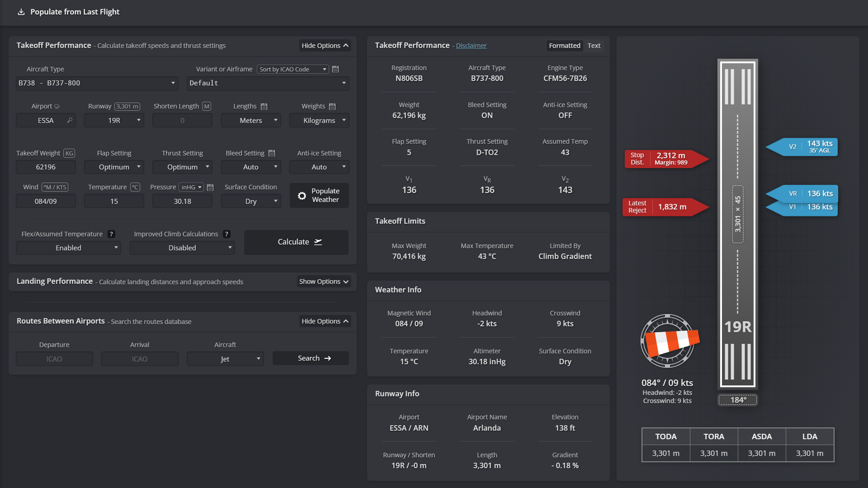The width and height of the screenshot is (868, 488).
Task: Switch to the Text output tab
Action: click(x=594, y=46)
